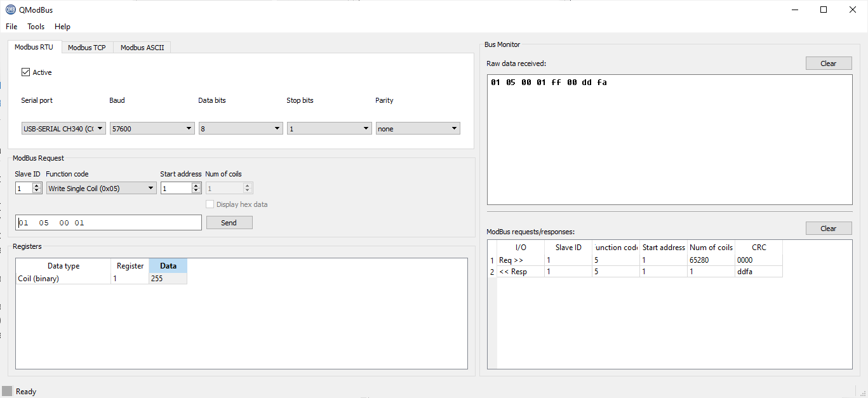Click the status indicator icon beside Ready
The height and width of the screenshot is (398, 868).
[7, 391]
